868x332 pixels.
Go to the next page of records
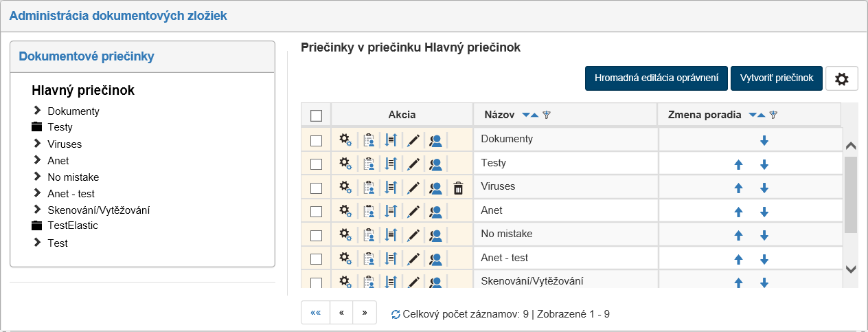pyautogui.click(x=364, y=313)
